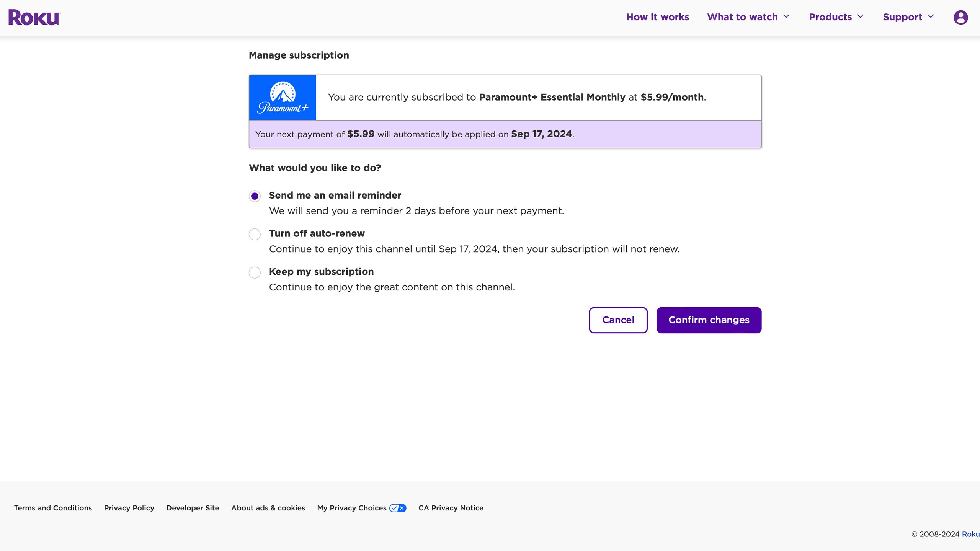Screen dimensions: 980x551
Task: Click the Cancel button
Action: (618, 320)
